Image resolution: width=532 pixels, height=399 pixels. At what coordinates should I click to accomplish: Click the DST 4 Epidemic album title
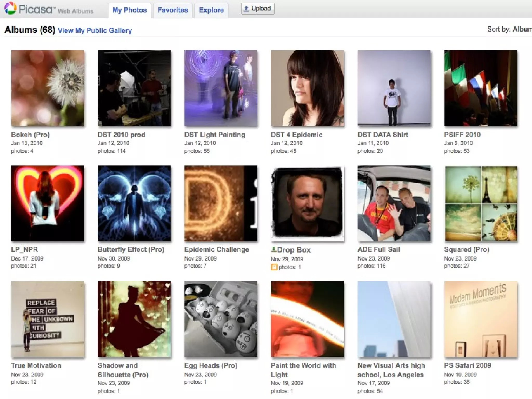click(x=296, y=135)
